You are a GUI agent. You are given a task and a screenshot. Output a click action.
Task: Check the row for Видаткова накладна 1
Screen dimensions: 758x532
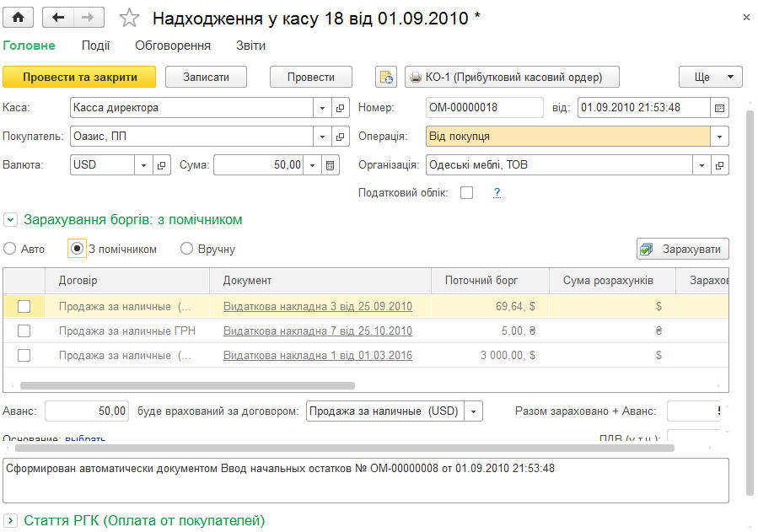tap(24, 356)
